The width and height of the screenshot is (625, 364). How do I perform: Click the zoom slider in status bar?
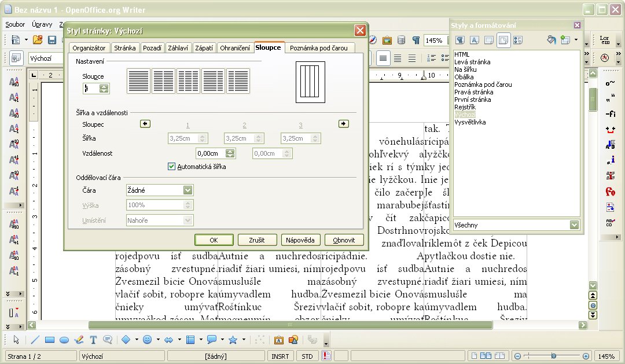coord(553,356)
